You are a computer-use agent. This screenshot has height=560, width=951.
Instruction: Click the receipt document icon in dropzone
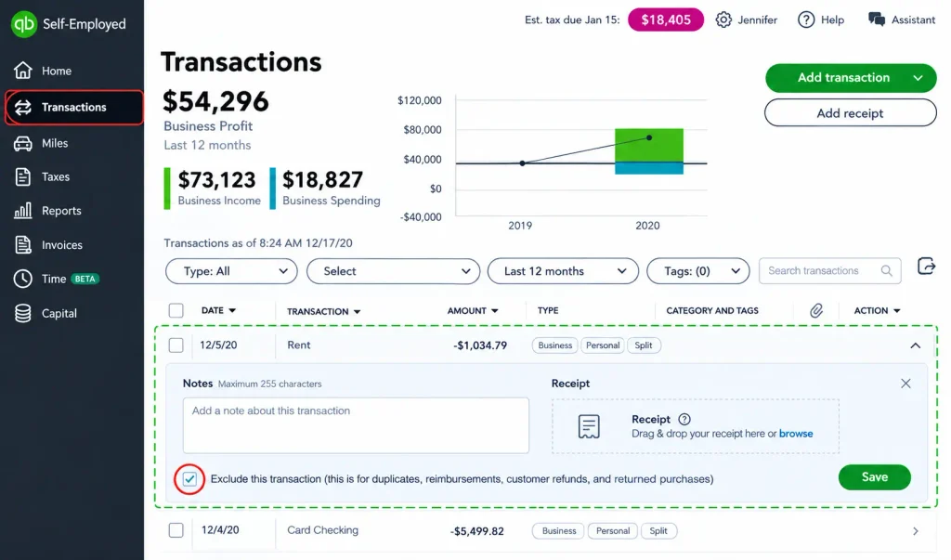click(588, 426)
